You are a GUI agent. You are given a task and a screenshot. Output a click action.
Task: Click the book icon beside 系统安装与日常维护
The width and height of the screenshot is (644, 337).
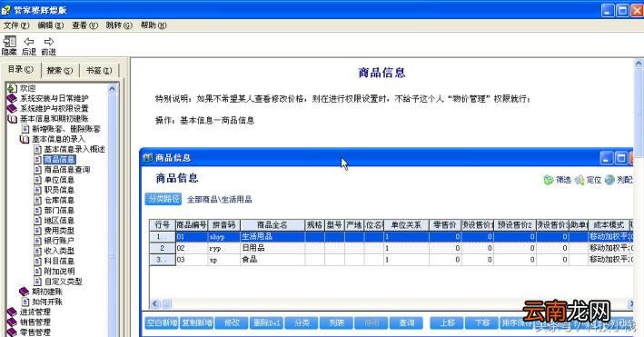click(13, 98)
